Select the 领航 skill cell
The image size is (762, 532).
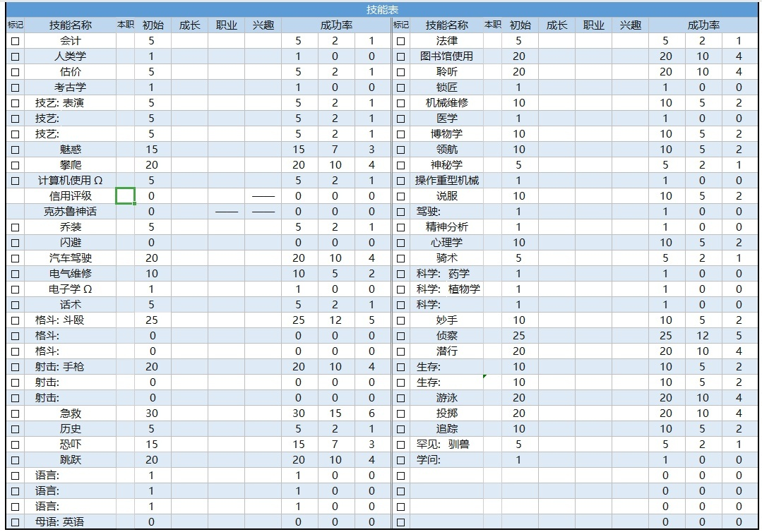coord(446,150)
